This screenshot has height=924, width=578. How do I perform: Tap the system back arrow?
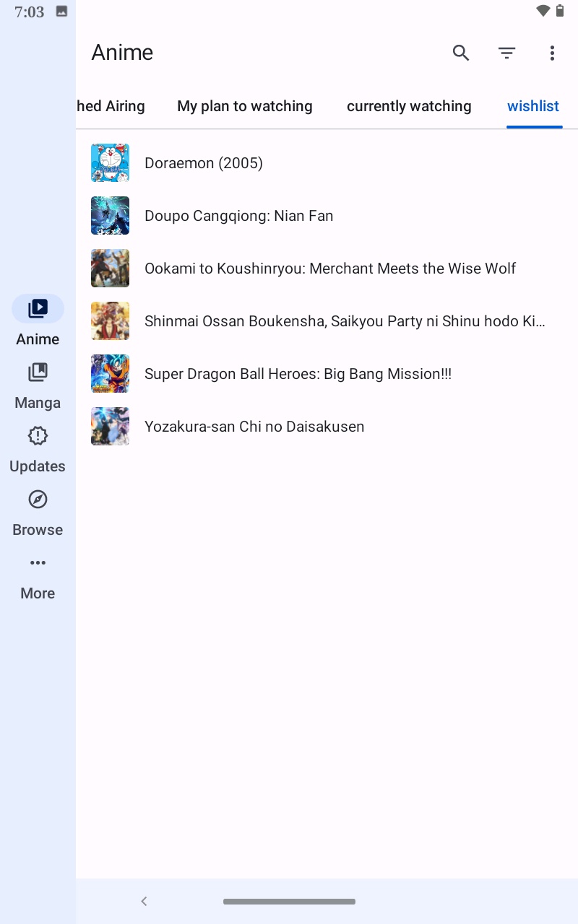[144, 901]
